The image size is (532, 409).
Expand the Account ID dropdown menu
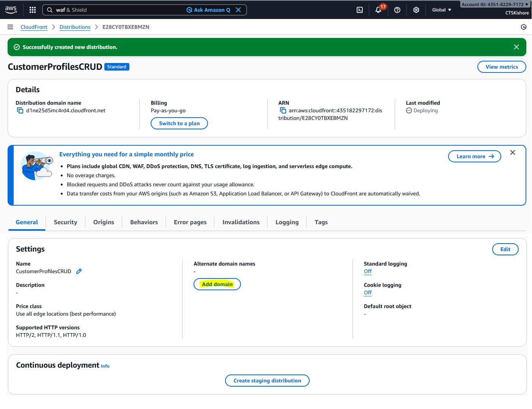pyautogui.click(x=494, y=5)
